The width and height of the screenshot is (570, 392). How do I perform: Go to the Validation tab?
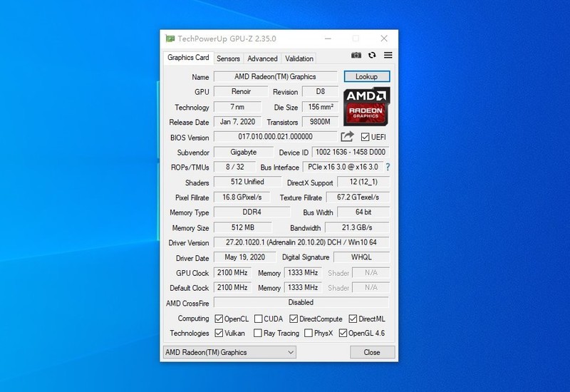pyautogui.click(x=299, y=58)
